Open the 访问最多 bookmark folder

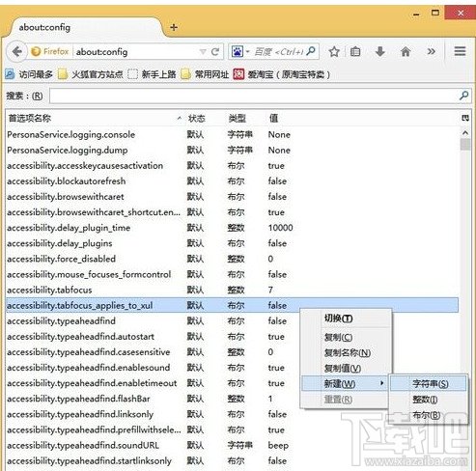(x=29, y=74)
